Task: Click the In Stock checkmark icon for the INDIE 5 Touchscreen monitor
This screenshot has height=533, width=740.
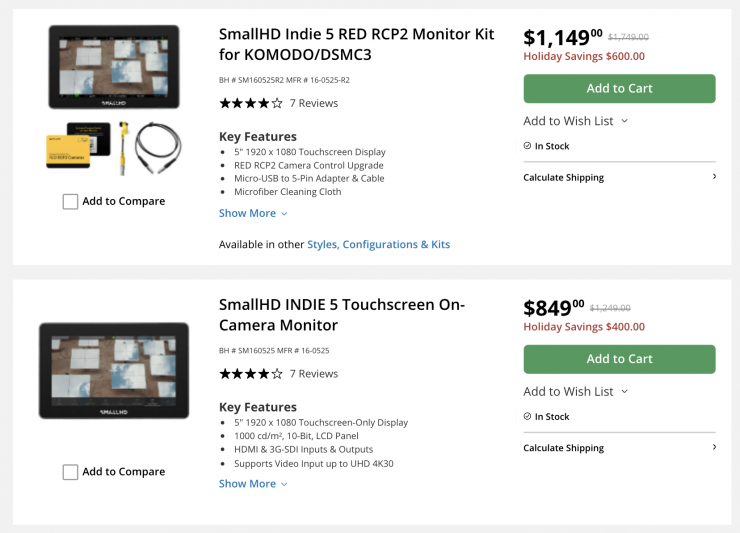Action: click(528, 417)
